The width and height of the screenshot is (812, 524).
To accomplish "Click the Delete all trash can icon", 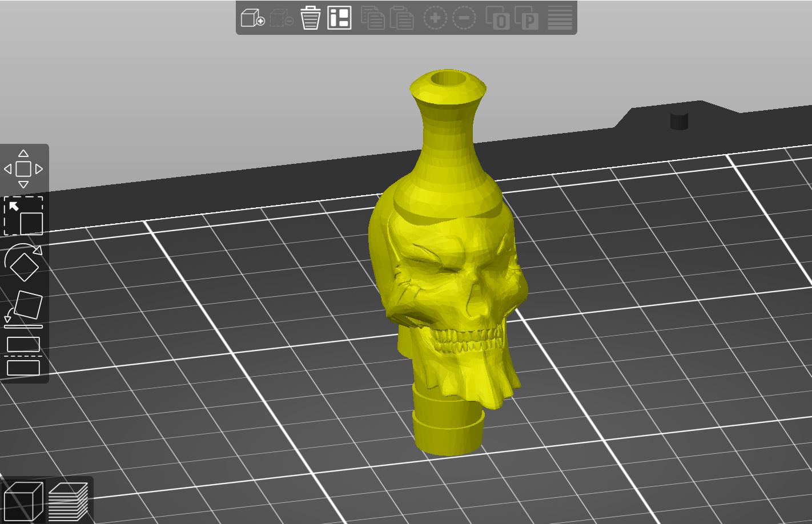I will [x=310, y=18].
